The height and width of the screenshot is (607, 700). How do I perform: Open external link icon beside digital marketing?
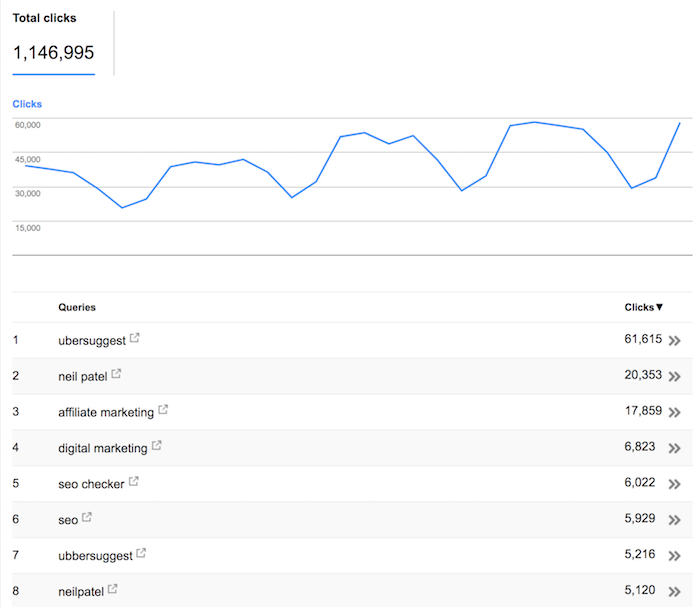click(157, 445)
